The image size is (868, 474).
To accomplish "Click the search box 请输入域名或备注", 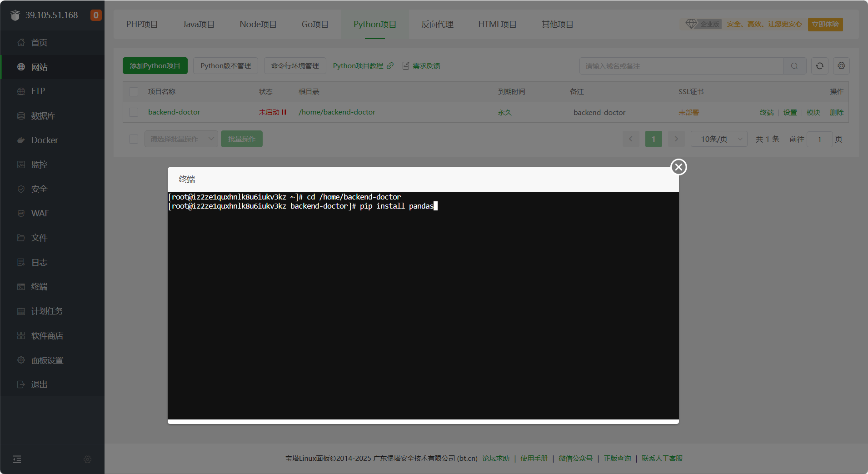I will [681, 66].
